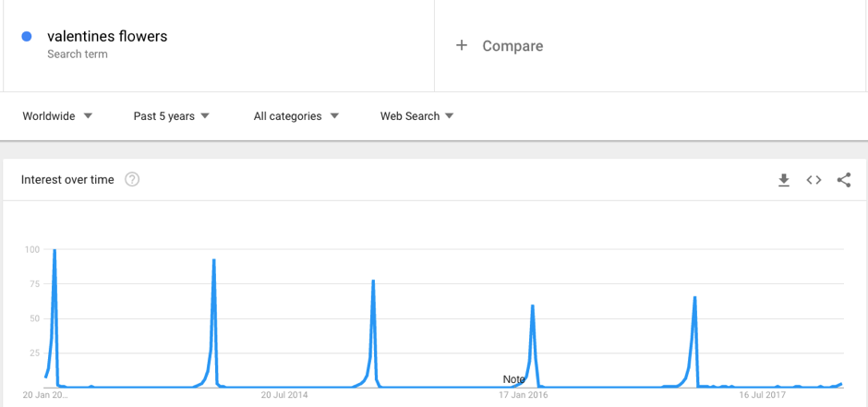Viewport: 868px width, 407px height.
Task: Open the embed code icon
Action: coord(814,180)
